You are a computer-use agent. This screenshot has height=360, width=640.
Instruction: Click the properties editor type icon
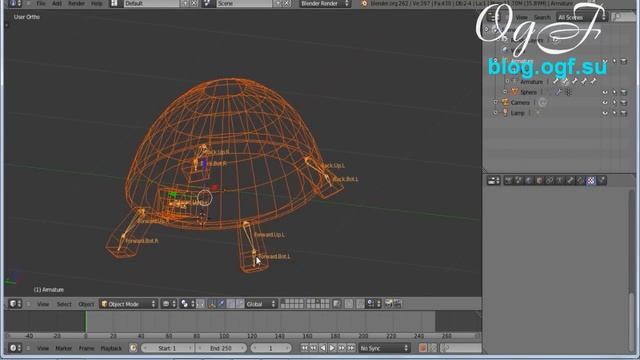click(x=494, y=180)
